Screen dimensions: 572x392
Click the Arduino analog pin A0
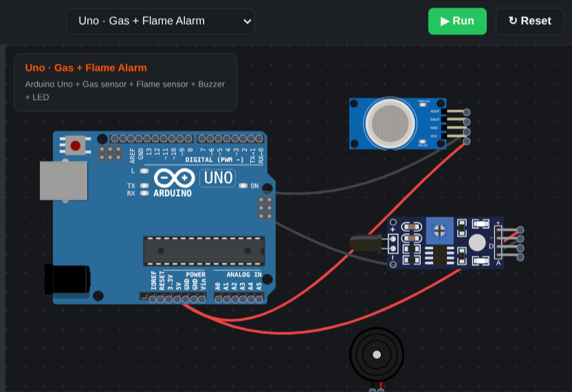coord(219,299)
